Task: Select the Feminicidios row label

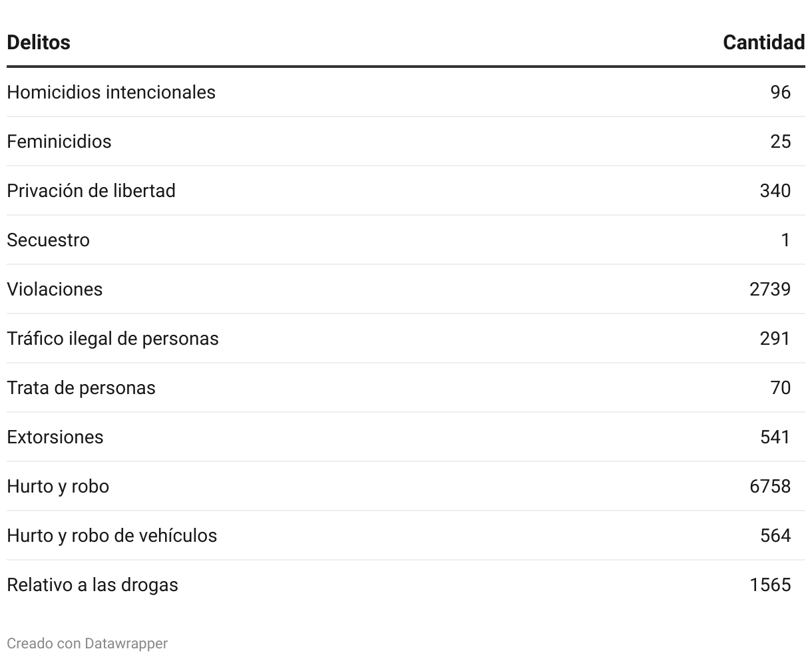Action: coord(59,141)
